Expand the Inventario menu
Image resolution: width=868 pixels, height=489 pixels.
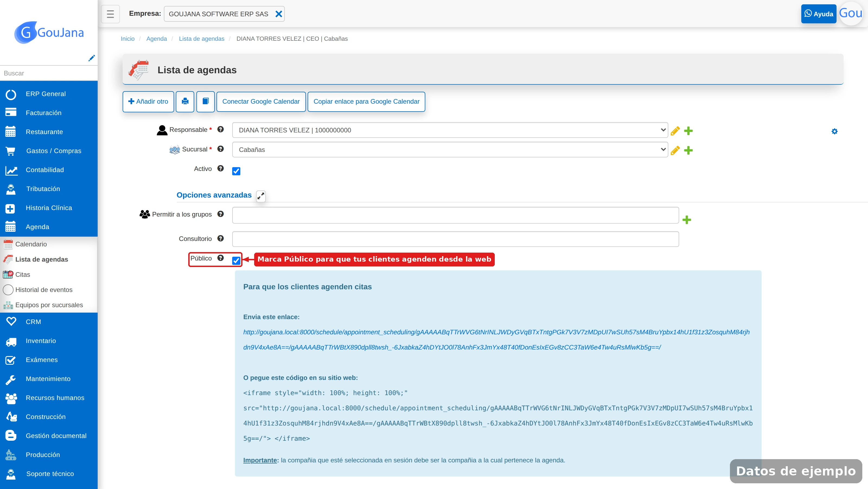point(49,341)
